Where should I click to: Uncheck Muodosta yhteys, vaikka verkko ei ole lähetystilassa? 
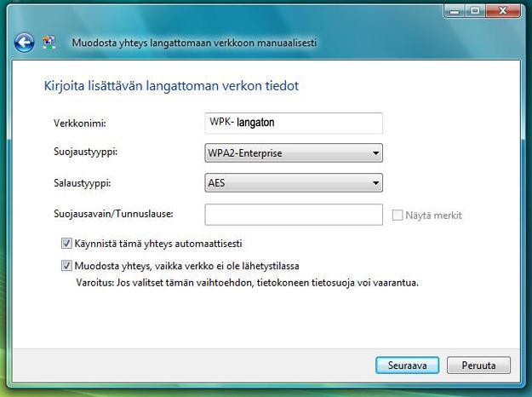(66, 265)
